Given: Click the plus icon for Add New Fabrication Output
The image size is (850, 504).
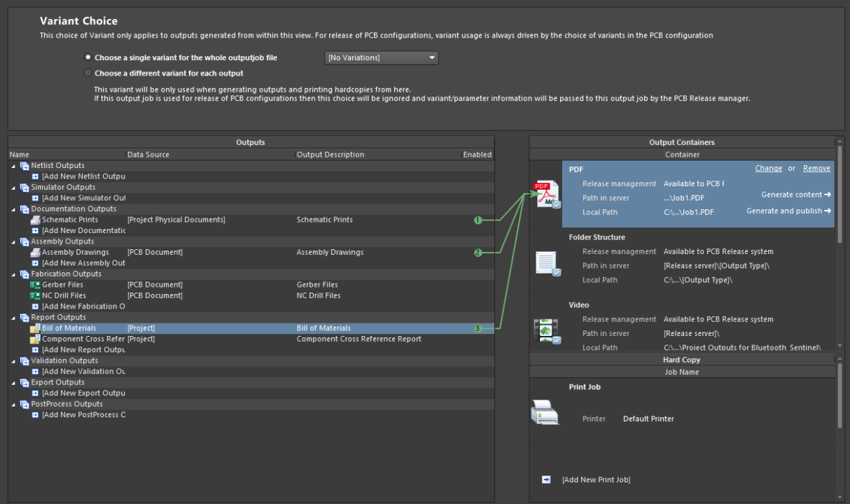Looking at the screenshot, I should point(35,307).
